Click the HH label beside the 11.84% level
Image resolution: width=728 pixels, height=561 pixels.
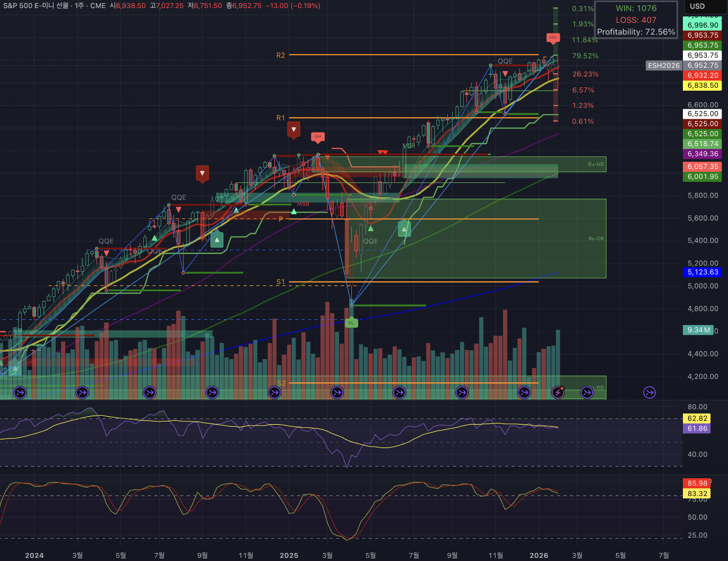(553, 38)
